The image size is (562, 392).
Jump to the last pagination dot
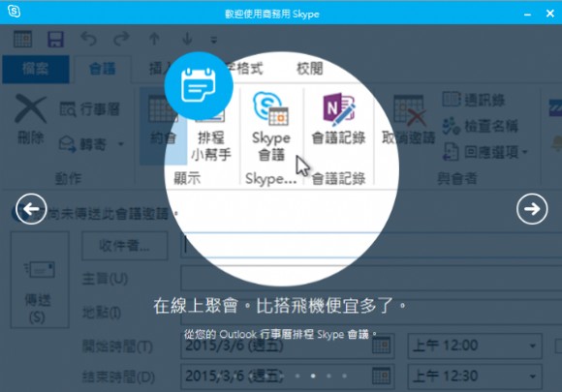coord(344,376)
